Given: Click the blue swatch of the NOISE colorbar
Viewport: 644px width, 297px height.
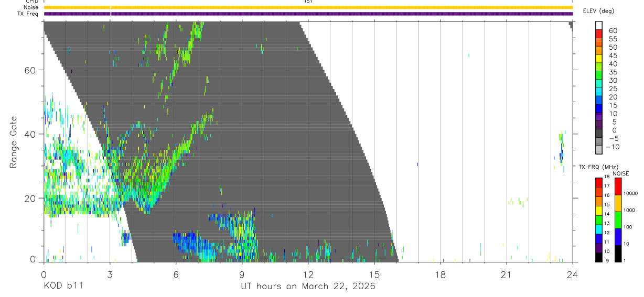Looking at the screenshot, I should 618,236.
